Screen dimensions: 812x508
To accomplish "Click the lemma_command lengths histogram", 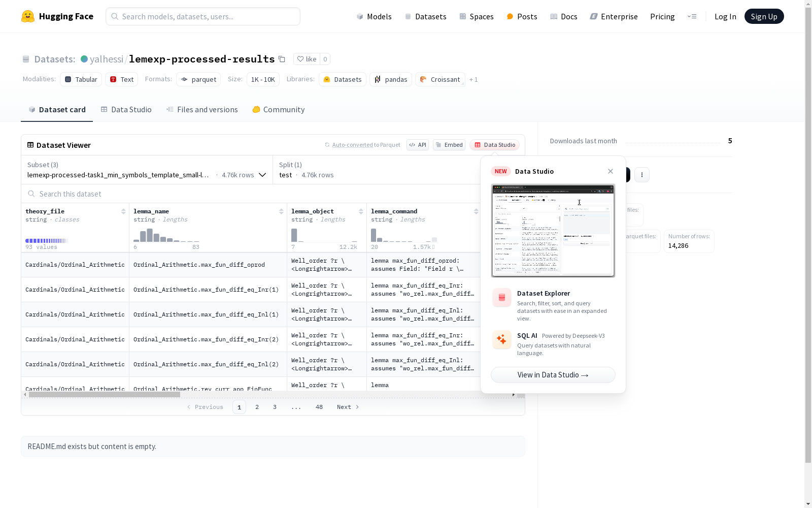I will pos(404,235).
